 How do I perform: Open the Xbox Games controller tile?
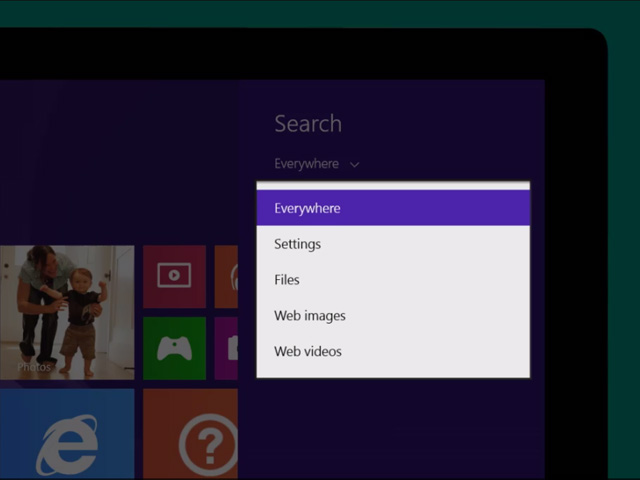pyautogui.click(x=174, y=348)
